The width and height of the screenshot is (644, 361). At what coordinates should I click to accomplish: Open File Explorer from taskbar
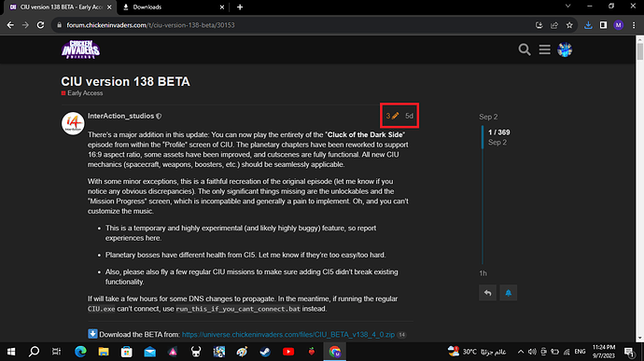click(104, 352)
